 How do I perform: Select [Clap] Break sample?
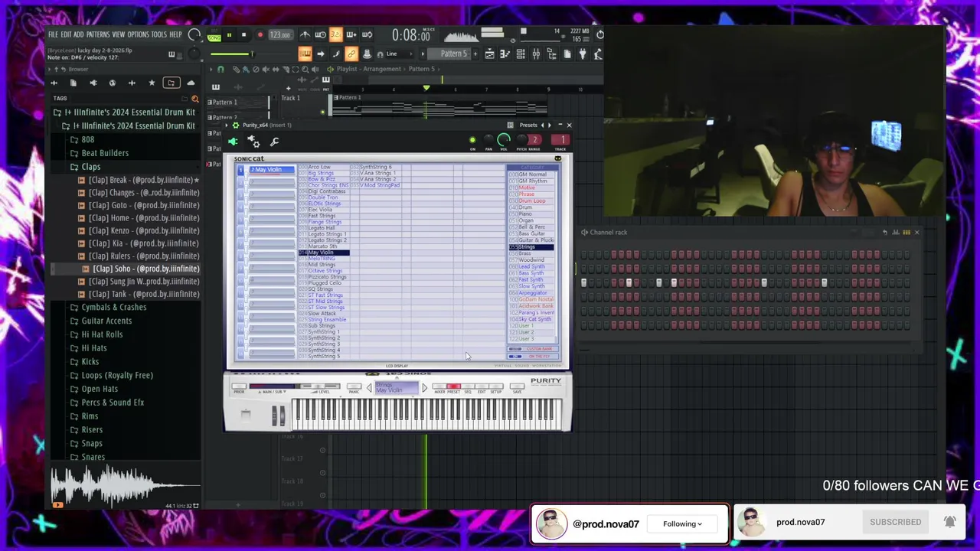[x=139, y=180]
